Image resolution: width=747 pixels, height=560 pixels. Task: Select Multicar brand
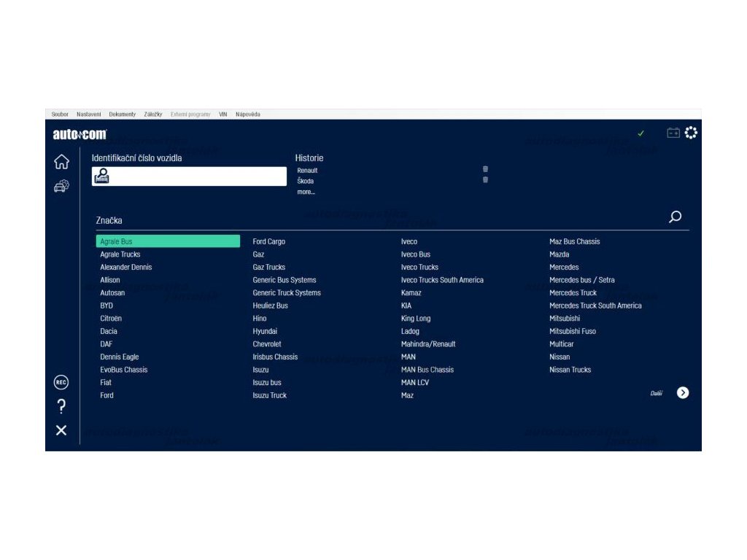pos(562,344)
